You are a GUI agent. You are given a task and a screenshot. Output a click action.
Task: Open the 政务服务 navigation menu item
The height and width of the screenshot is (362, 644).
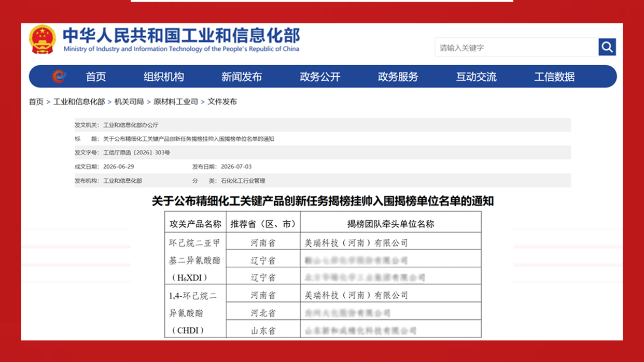click(398, 77)
